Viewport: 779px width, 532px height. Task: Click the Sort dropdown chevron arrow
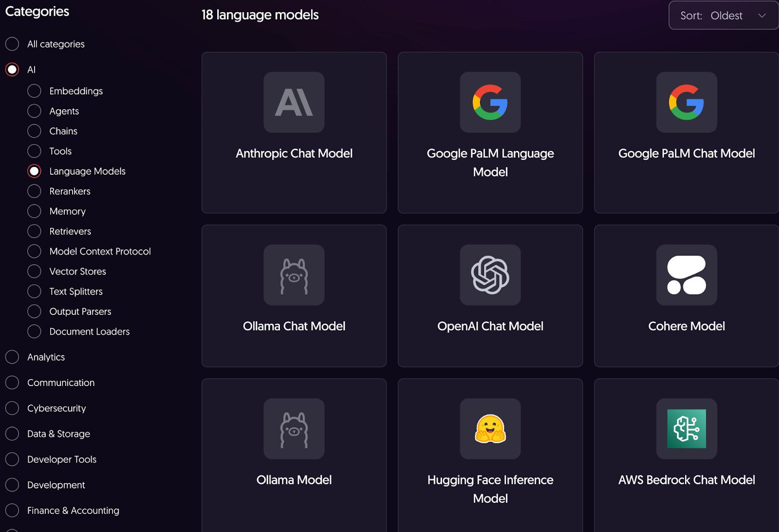pyautogui.click(x=762, y=16)
